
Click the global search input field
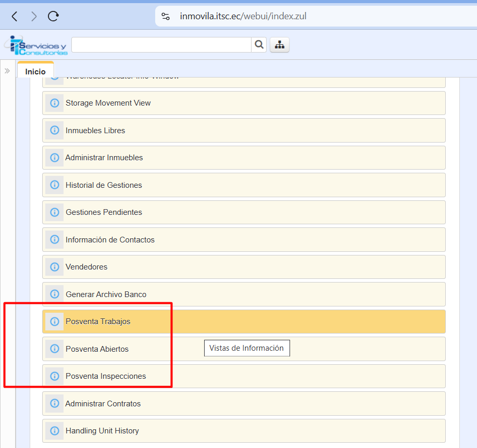click(161, 45)
